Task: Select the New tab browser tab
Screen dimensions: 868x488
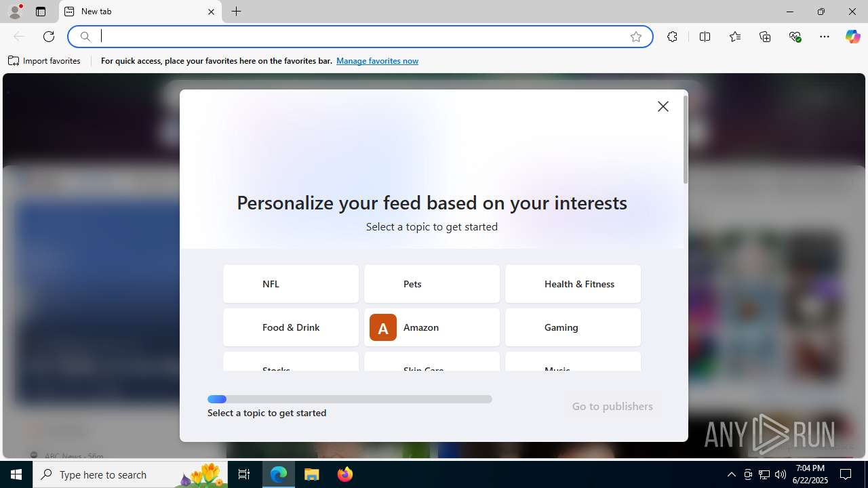Action: click(x=140, y=12)
